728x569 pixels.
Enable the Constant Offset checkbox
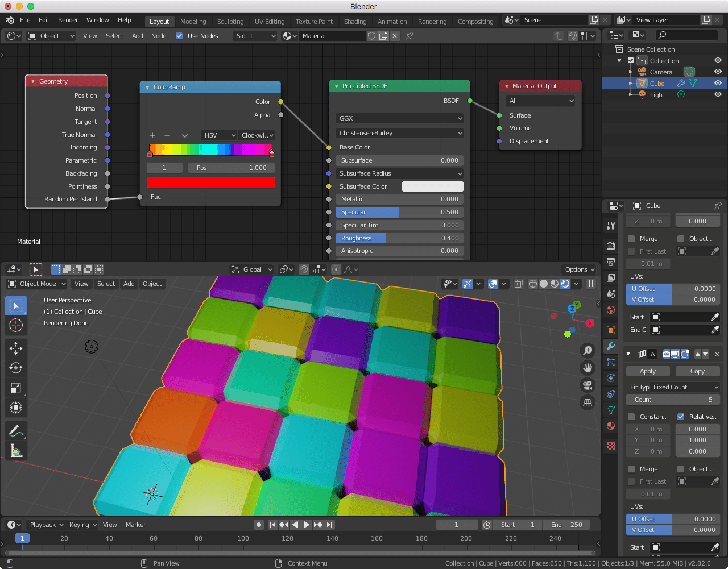(631, 417)
